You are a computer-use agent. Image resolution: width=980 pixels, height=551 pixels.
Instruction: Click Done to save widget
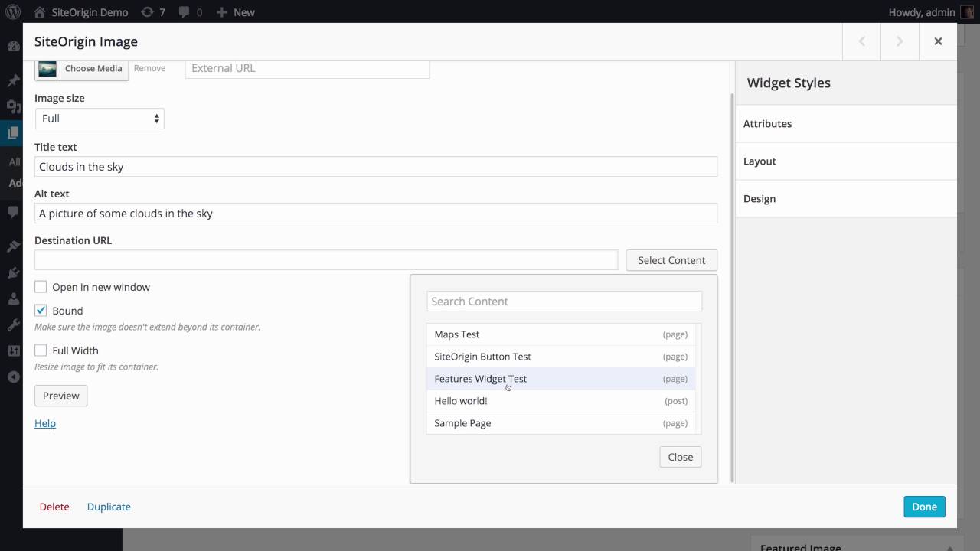point(924,507)
